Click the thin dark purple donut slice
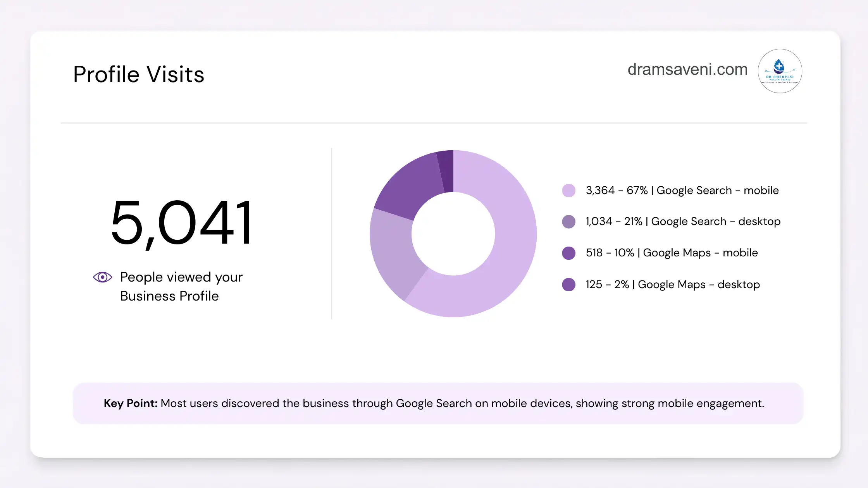Image resolution: width=868 pixels, height=488 pixels. [446, 171]
